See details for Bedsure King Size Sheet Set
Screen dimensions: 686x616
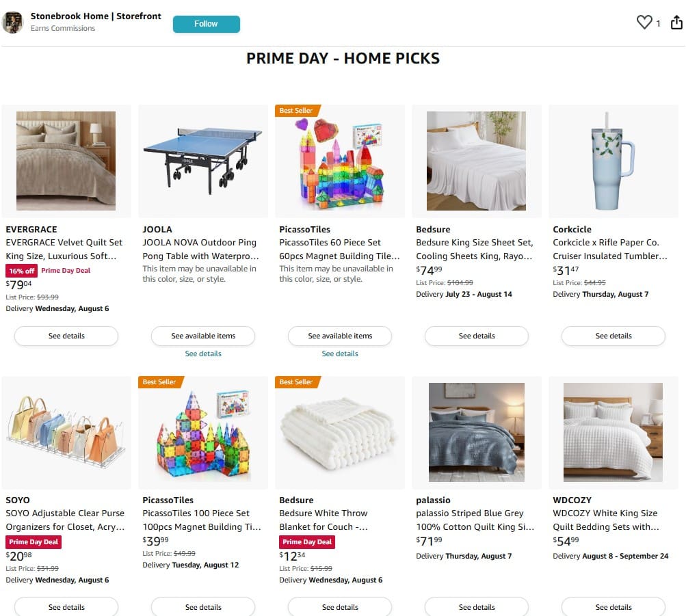pos(477,336)
